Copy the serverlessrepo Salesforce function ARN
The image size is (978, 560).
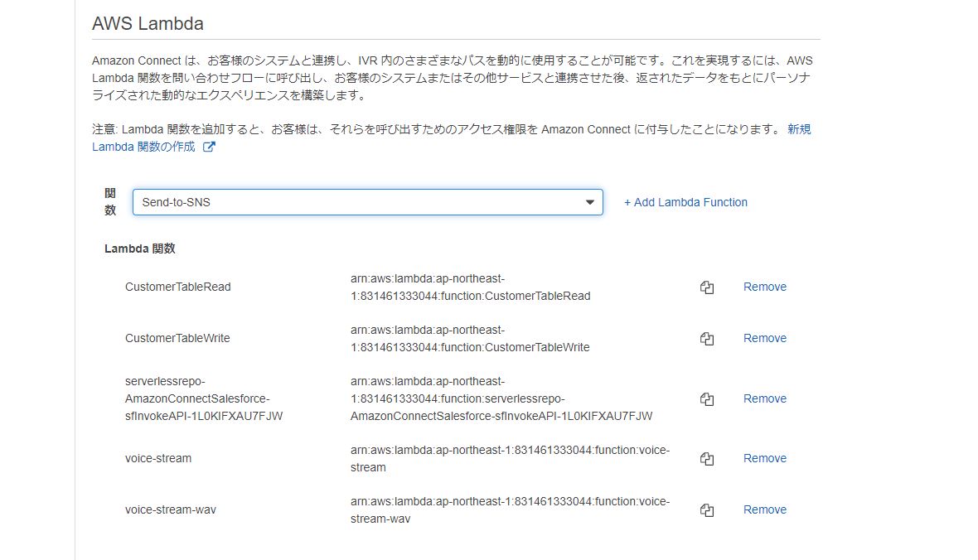[x=706, y=398]
